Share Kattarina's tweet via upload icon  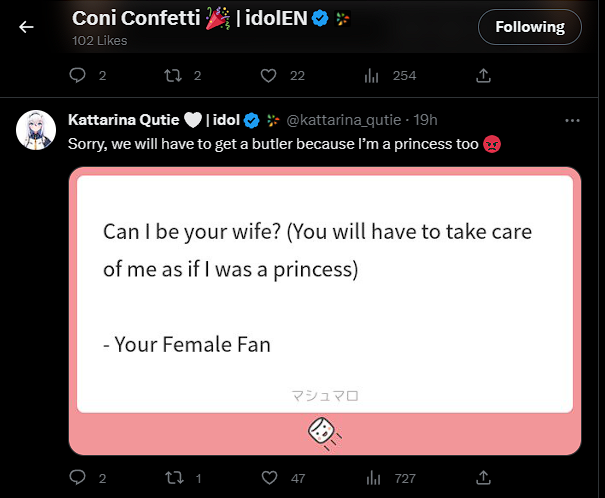pos(483,478)
